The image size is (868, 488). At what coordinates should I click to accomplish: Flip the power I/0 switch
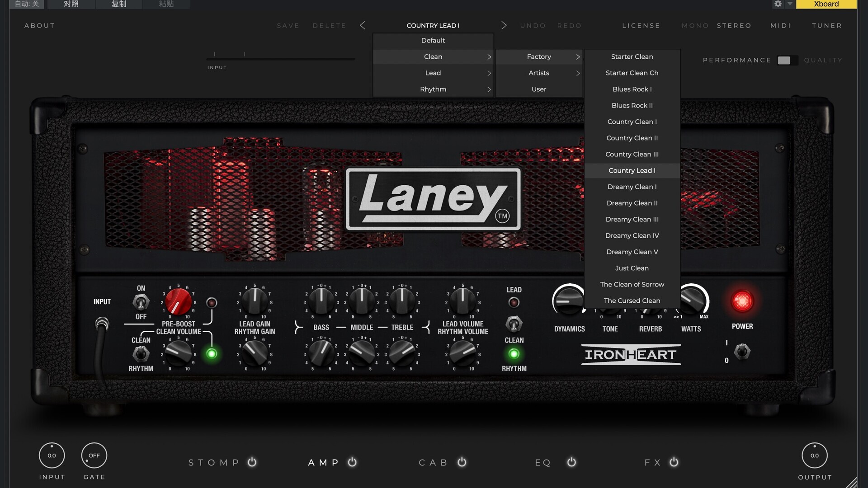click(742, 351)
